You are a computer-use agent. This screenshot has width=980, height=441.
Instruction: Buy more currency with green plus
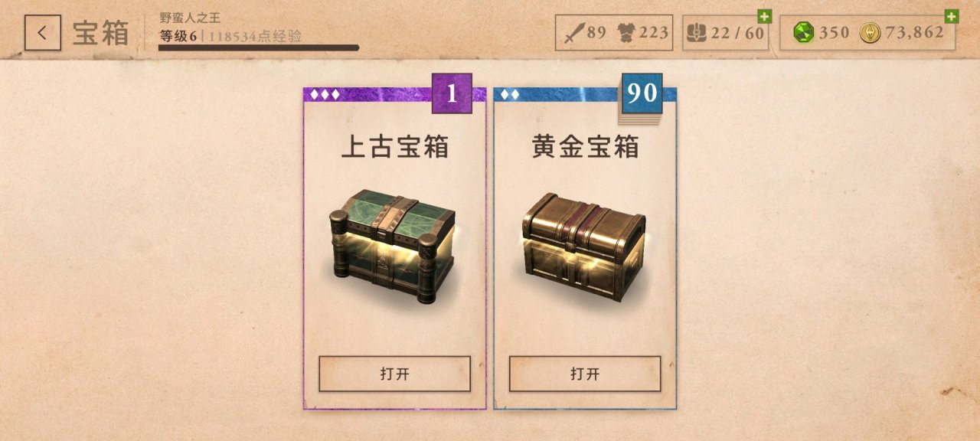click(952, 16)
